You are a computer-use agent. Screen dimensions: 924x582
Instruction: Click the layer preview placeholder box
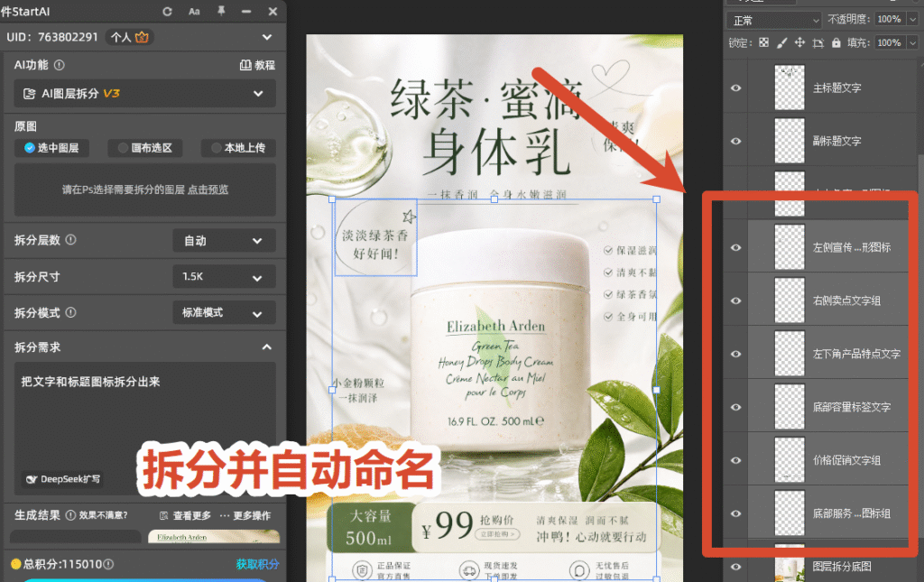(x=145, y=189)
